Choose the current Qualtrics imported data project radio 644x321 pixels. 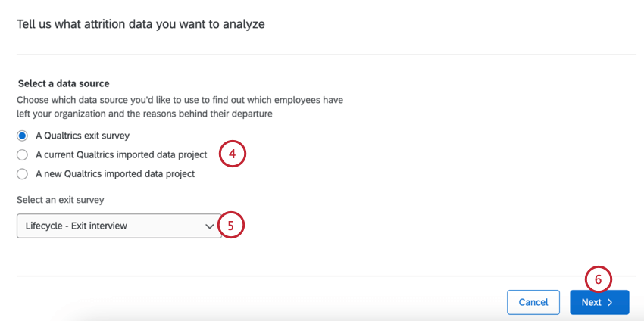coord(22,155)
